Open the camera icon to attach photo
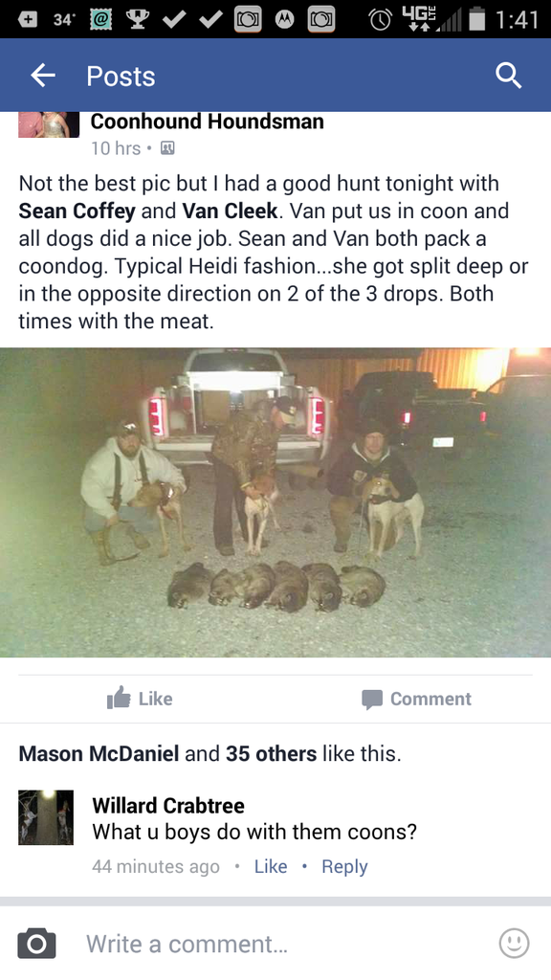551x980 pixels. tap(37, 943)
